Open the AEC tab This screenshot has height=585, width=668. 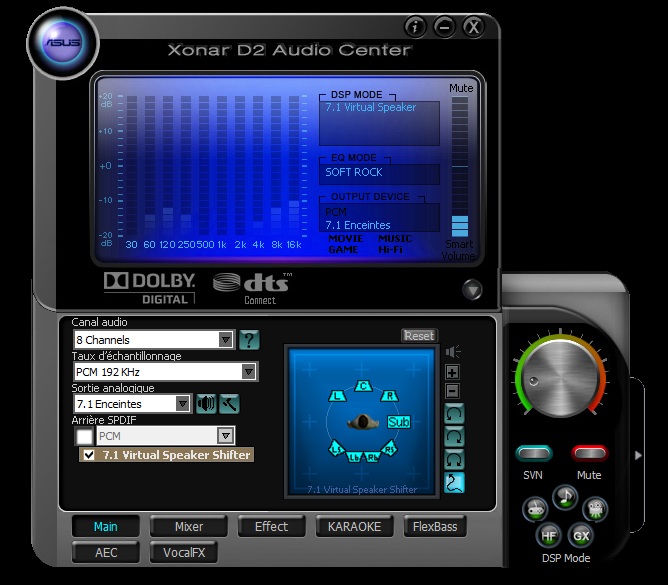[x=106, y=552]
